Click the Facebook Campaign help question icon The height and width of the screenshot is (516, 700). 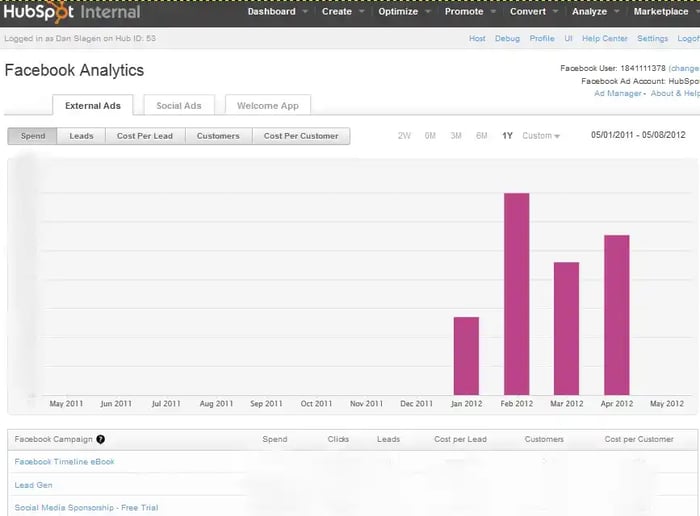[x=100, y=439]
